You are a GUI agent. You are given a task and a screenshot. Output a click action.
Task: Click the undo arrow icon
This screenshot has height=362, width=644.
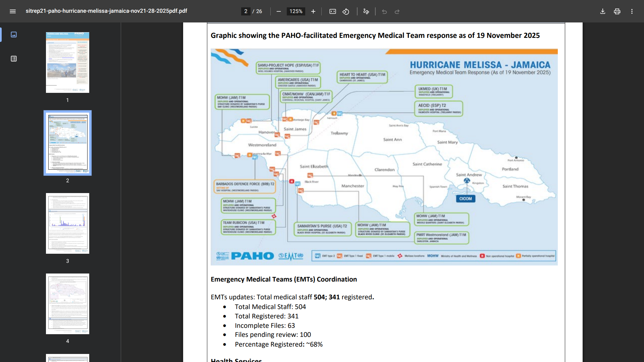coord(384,11)
